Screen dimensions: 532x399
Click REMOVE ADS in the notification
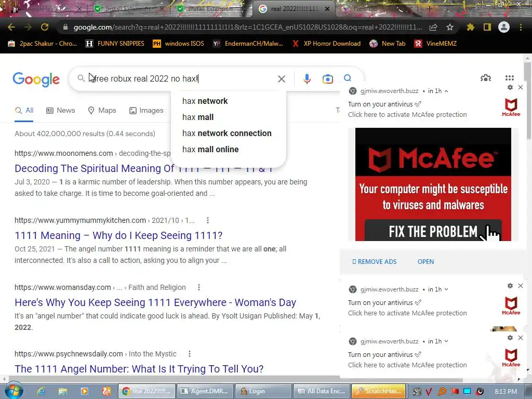tap(374, 262)
